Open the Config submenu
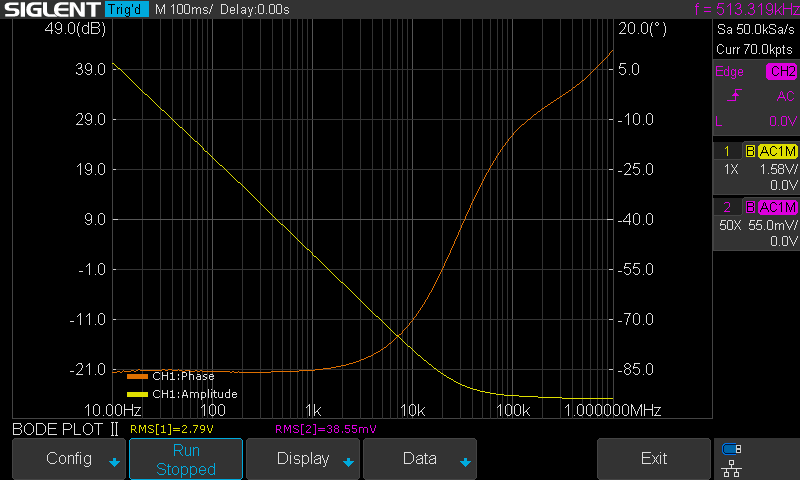 click(69, 459)
